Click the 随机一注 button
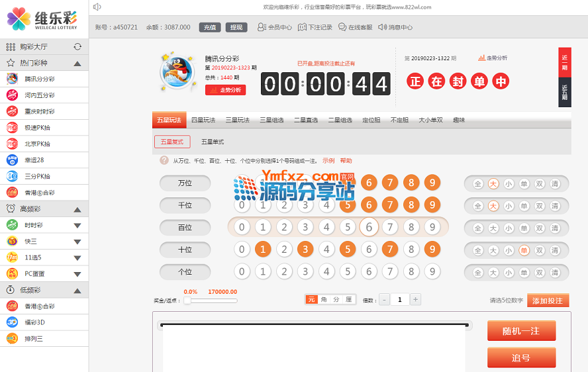Viewport: 588px width, 372px height. click(521, 331)
